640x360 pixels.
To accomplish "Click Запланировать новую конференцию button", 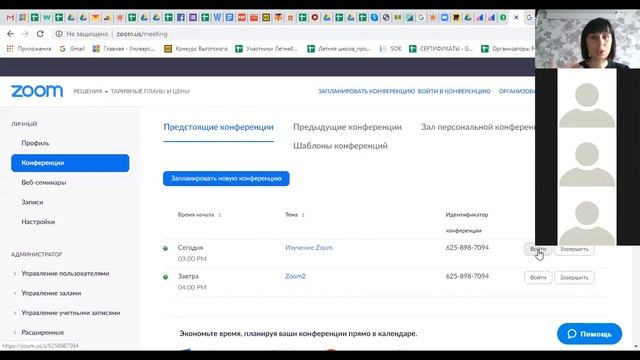I will point(226,178).
